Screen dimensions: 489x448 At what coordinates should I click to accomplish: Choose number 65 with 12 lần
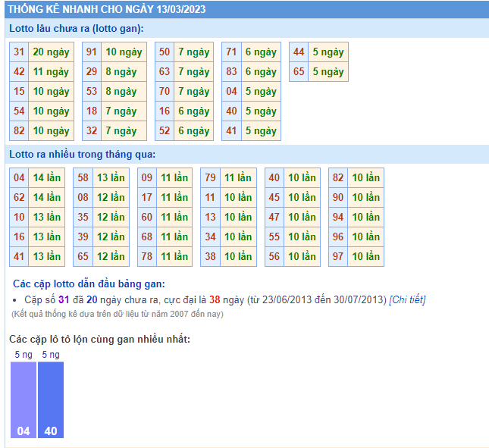pyautogui.click(x=83, y=257)
